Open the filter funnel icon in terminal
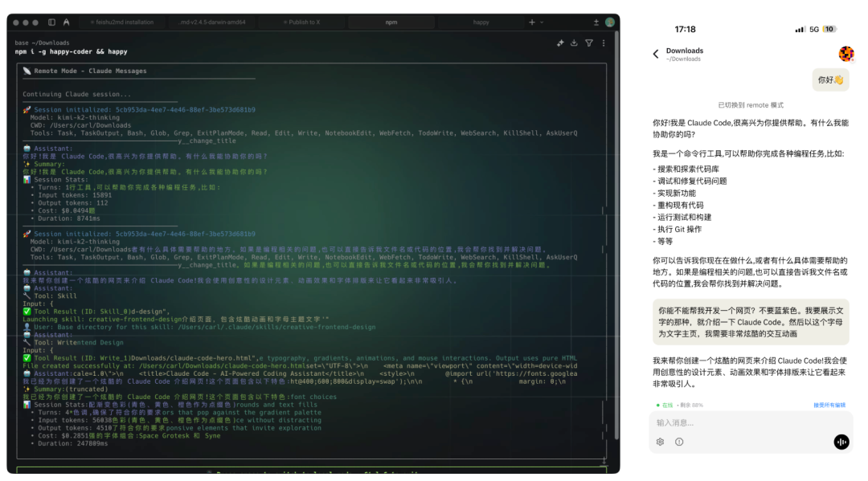The image size is (868, 481). tap(588, 43)
